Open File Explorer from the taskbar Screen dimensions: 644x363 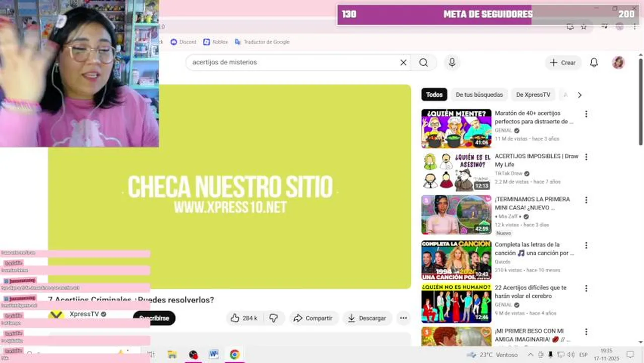[x=172, y=354]
